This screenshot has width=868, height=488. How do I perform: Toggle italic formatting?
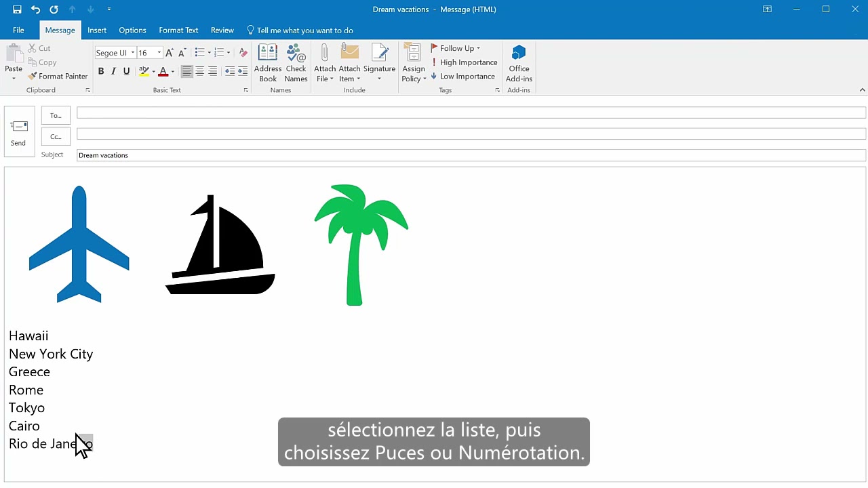[113, 71]
